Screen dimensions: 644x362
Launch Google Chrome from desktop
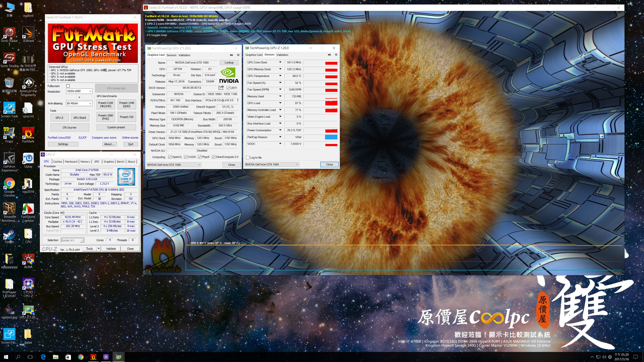[x=9, y=188]
